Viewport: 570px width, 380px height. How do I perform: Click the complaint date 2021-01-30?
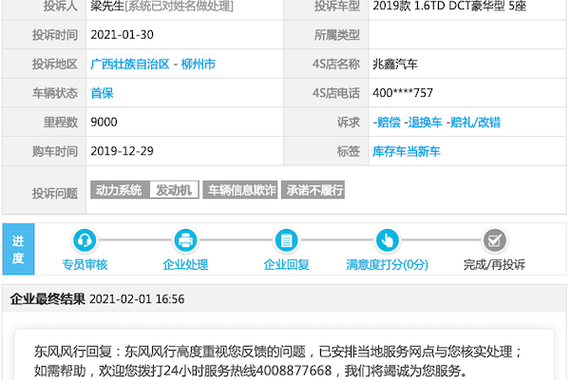click(x=122, y=35)
